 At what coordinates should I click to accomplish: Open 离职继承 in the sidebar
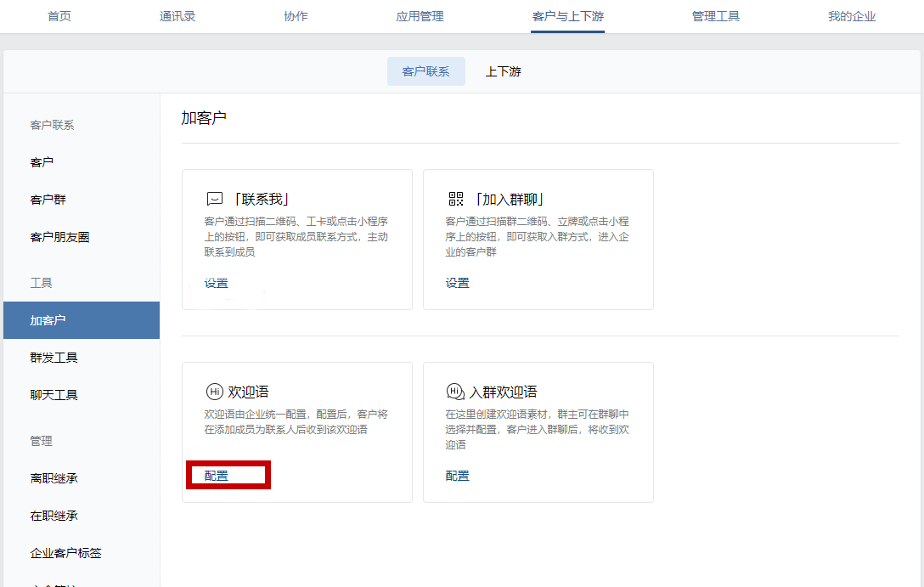pyautogui.click(x=54, y=478)
